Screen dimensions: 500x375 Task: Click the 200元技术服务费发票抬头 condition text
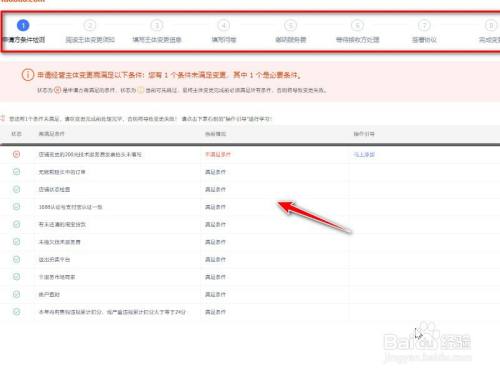coord(90,154)
